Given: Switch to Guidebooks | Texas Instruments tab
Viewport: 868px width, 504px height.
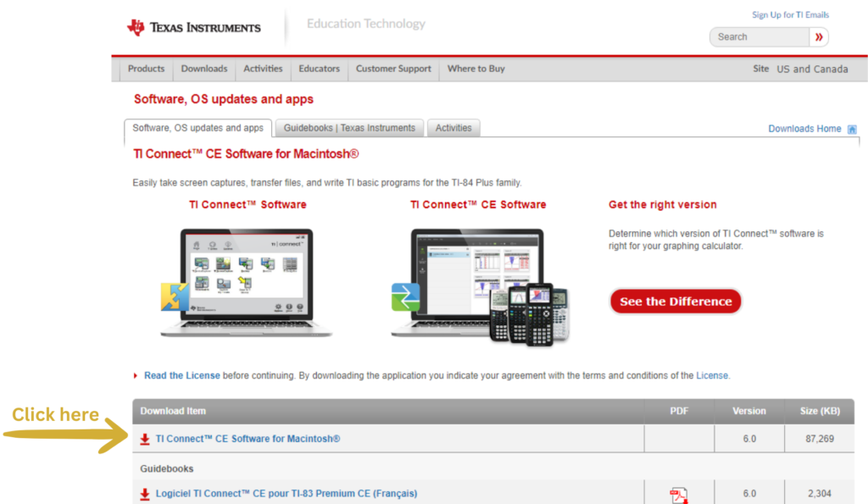Looking at the screenshot, I should [349, 128].
